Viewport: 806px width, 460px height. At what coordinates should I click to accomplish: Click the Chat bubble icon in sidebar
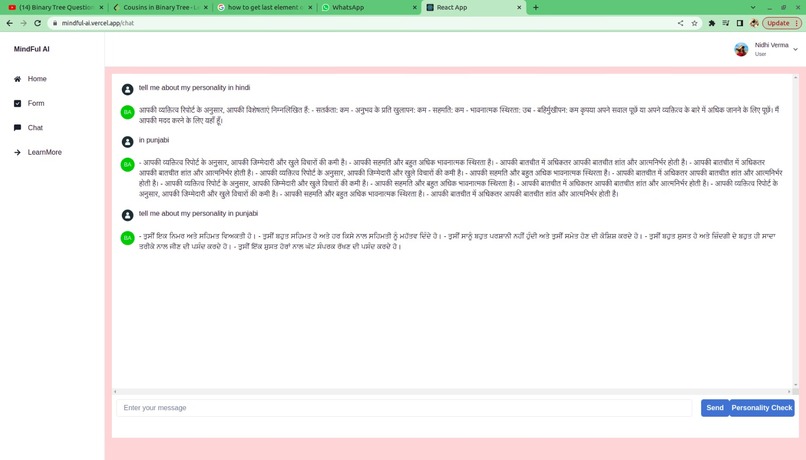click(17, 127)
